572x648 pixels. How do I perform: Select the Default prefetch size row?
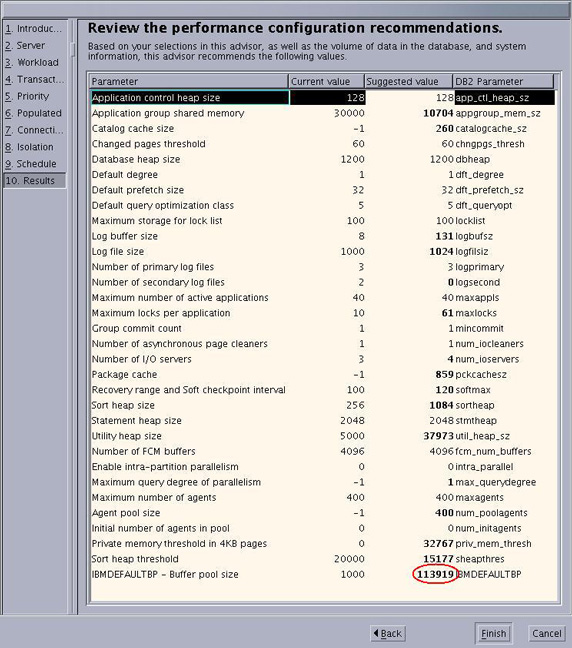(323, 190)
